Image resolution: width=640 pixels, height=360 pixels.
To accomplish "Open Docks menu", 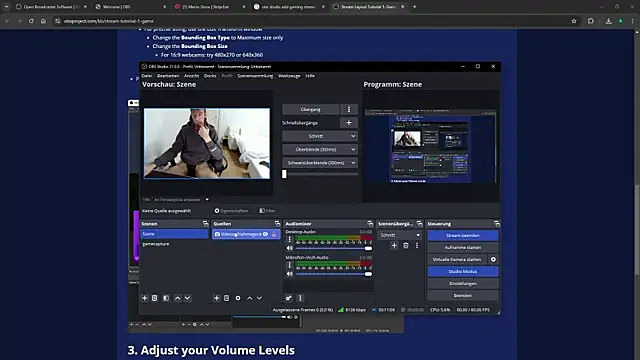I will (210, 76).
